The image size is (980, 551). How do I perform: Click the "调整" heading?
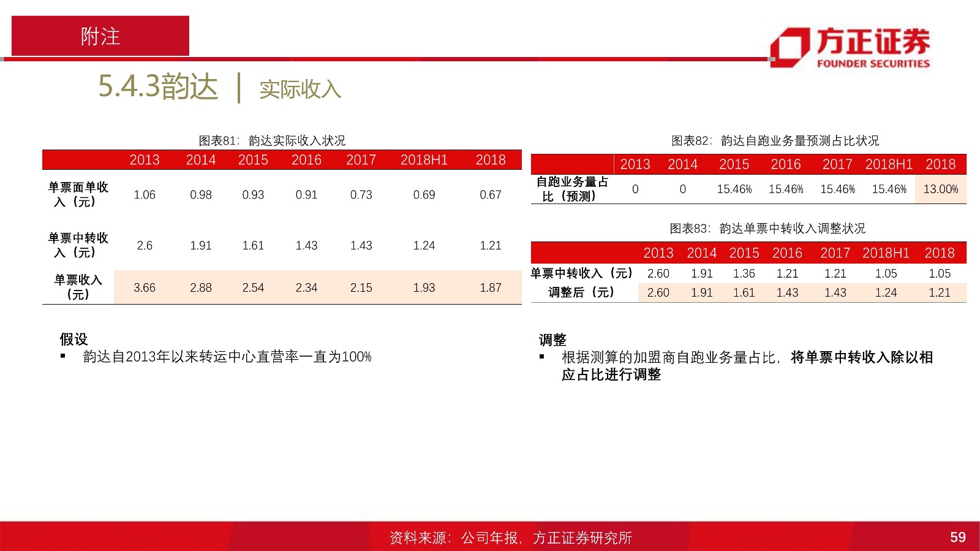(552, 340)
